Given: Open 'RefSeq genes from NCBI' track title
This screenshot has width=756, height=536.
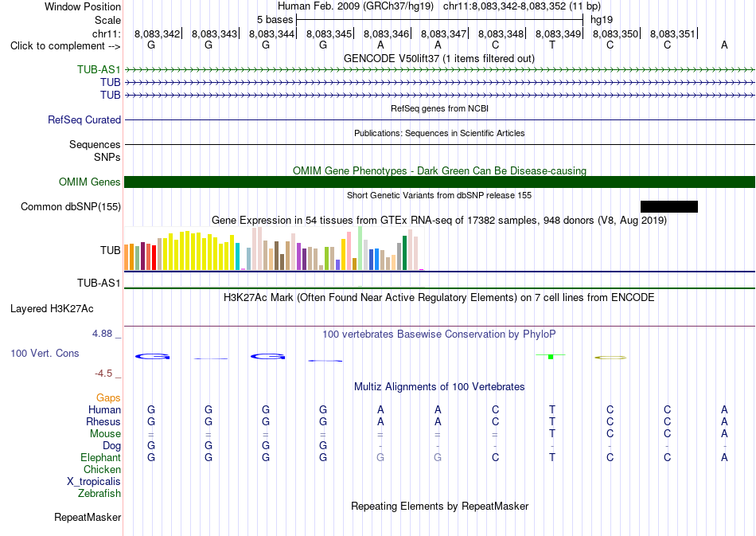Looking at the screenshot, I should (x=439, y=108).
